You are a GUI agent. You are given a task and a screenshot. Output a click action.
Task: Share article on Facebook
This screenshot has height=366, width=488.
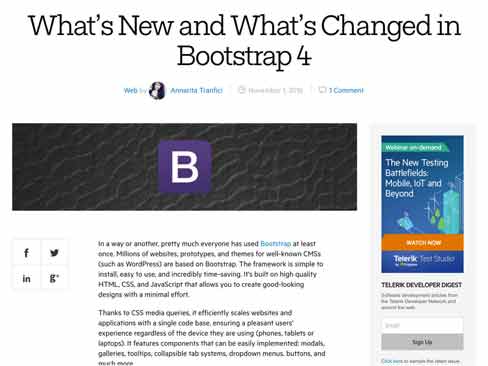tap(27, 253)
